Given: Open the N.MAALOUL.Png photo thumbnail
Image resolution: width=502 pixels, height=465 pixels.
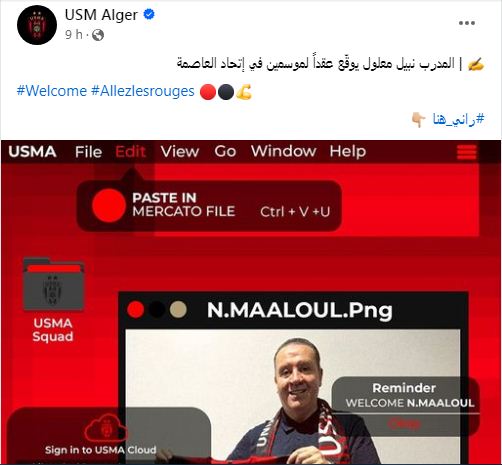Looking at the screenshot, I should point(293,396).
